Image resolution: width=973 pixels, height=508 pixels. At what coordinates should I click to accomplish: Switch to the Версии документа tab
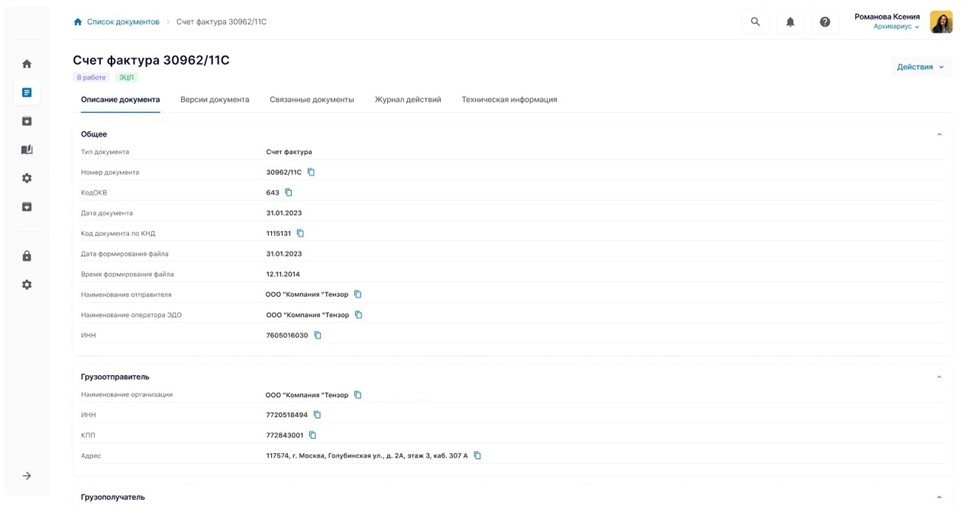pos(215,100)
